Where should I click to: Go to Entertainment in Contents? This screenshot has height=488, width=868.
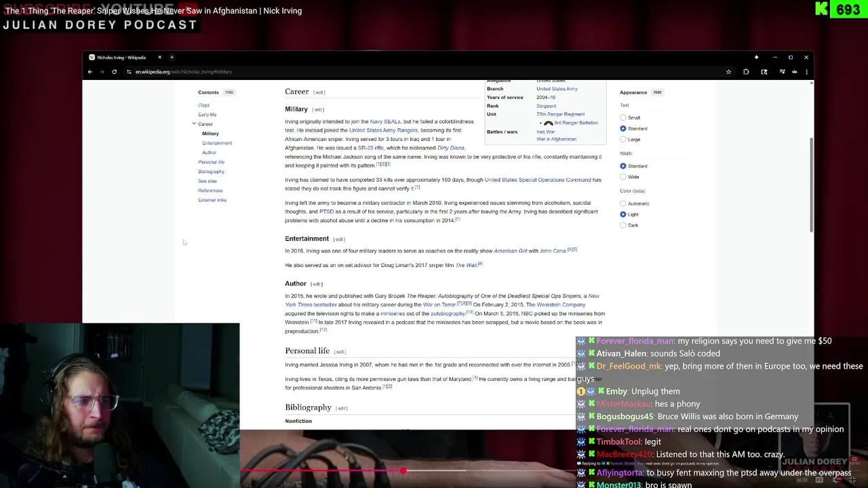pos(217,143)
